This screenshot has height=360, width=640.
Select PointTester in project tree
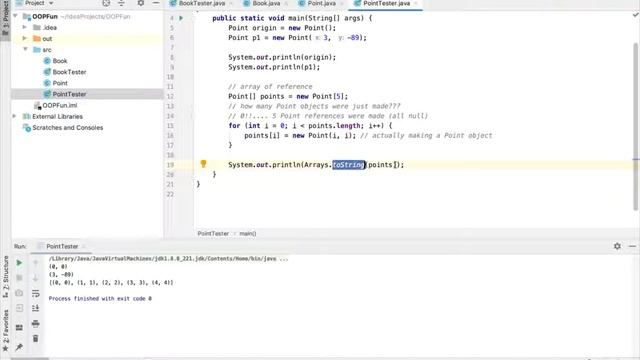(x=69, y=94)
